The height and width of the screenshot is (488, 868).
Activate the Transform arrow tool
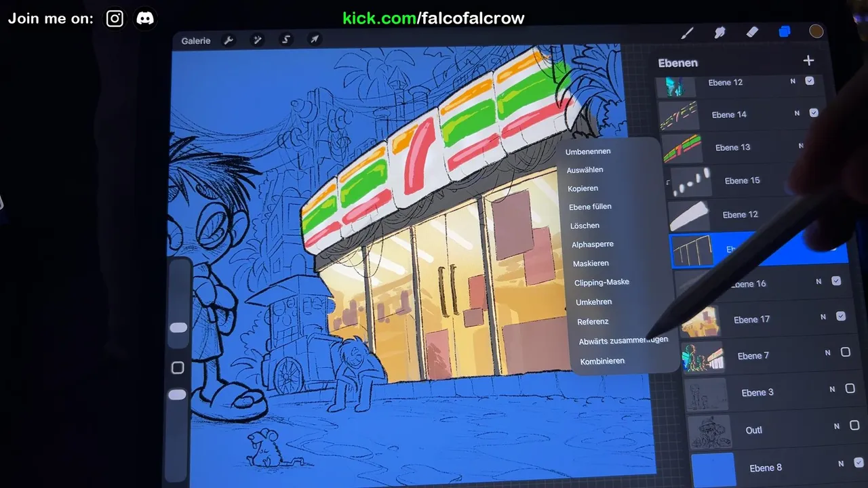[x=315, y=39]
